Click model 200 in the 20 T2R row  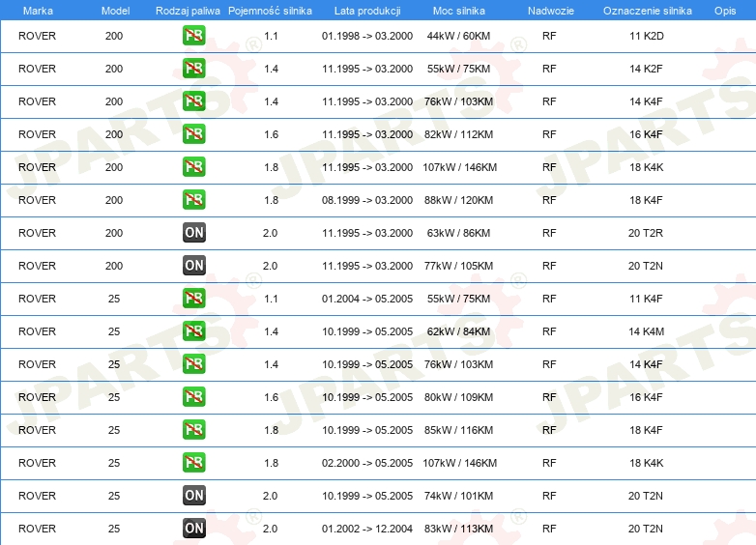pos(114,233)
